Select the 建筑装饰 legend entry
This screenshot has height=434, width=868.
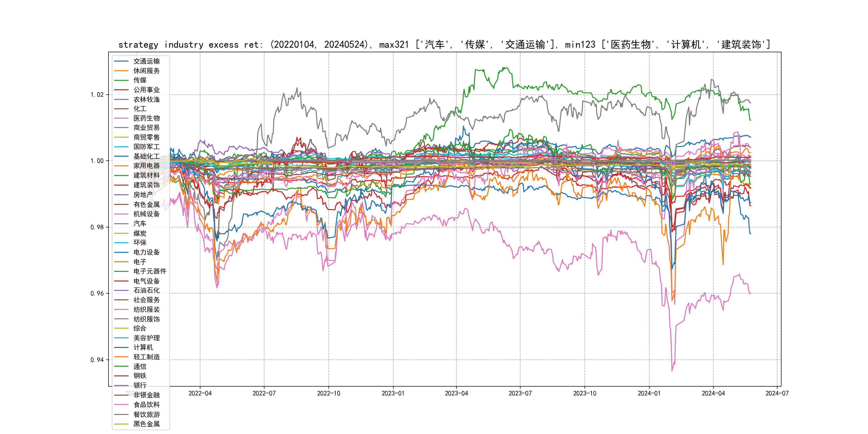point(146,185)
